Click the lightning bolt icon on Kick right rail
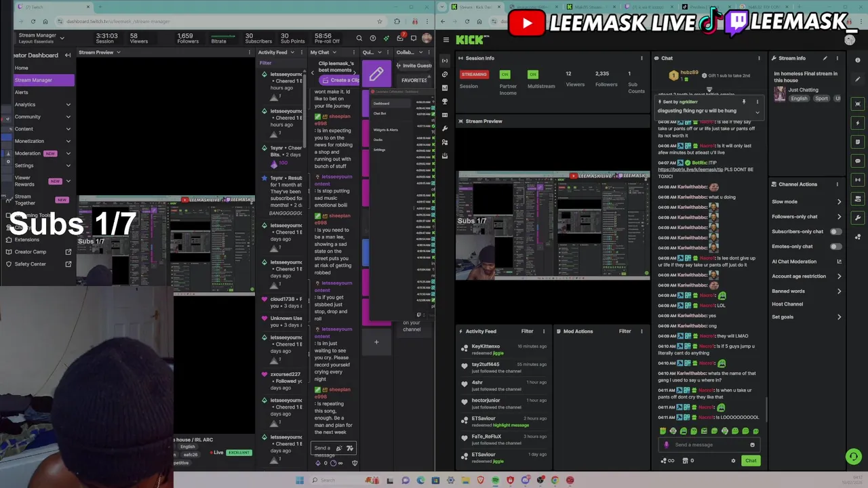Viewport: 868px width, 488px height. (858, 123)
